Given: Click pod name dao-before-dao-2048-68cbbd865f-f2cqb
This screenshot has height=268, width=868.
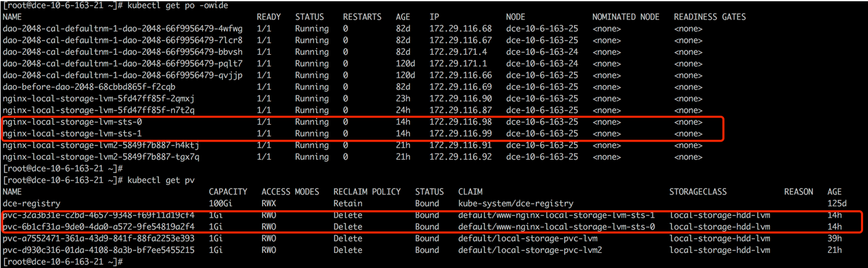Looking at the screenshot, I should tap(89, 87).
